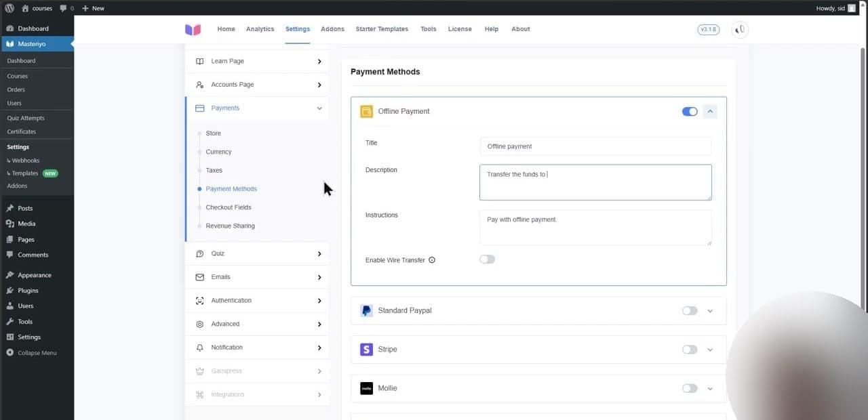Click the Plugins icon in sidebar

pos(10,291)
